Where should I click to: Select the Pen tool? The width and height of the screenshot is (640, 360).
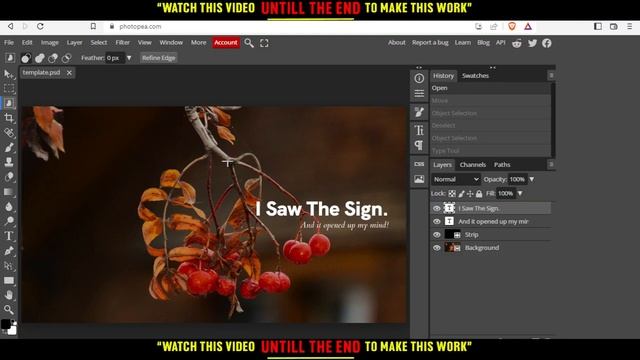[9, 251]
